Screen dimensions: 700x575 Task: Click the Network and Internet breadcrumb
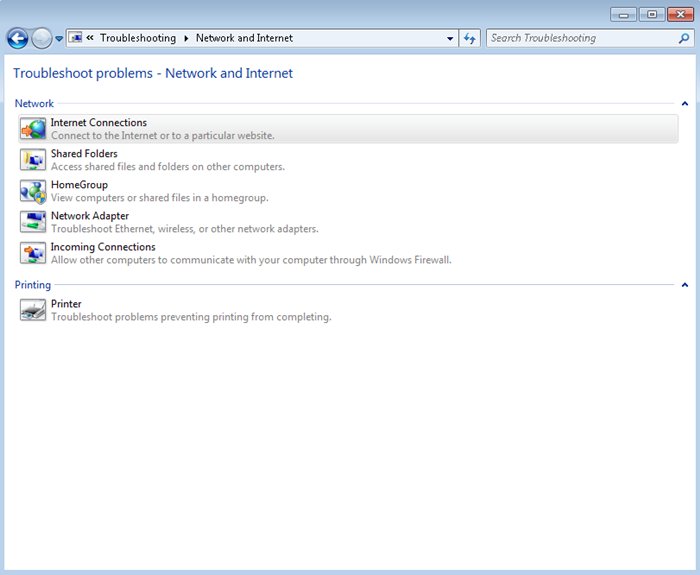click(x=245, y=38)
